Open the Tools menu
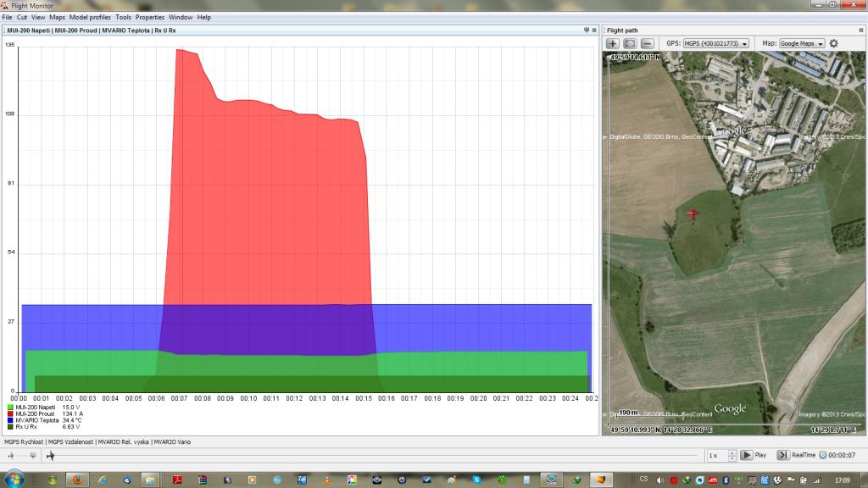Screen dimensions: 868x488 123,17
